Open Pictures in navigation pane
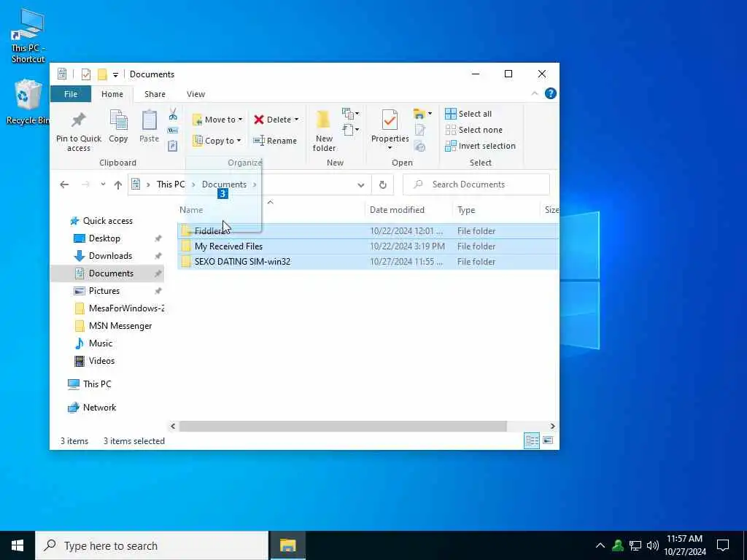The height and width of the screenshot is (560, 747). tap(104, 291)
